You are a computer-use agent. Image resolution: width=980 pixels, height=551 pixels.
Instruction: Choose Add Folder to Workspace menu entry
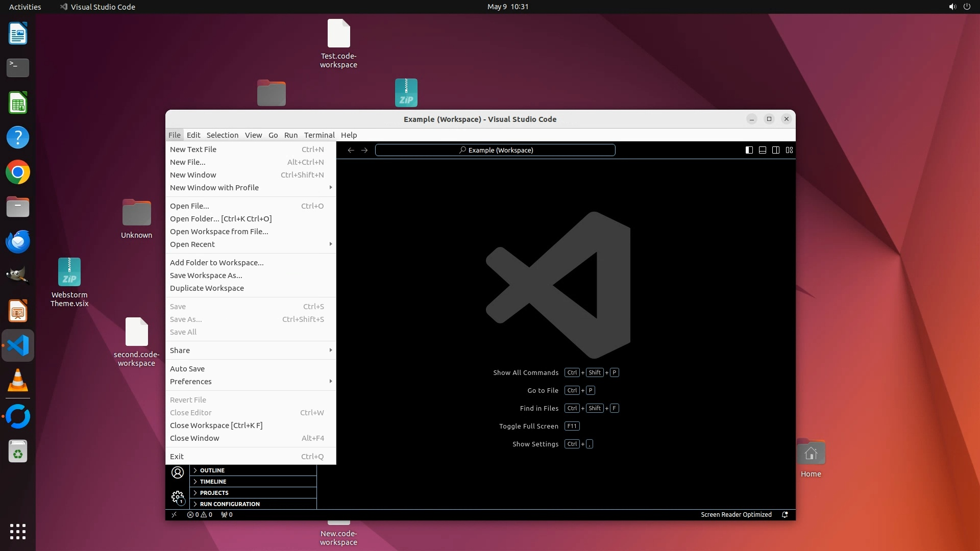(216, 263)
